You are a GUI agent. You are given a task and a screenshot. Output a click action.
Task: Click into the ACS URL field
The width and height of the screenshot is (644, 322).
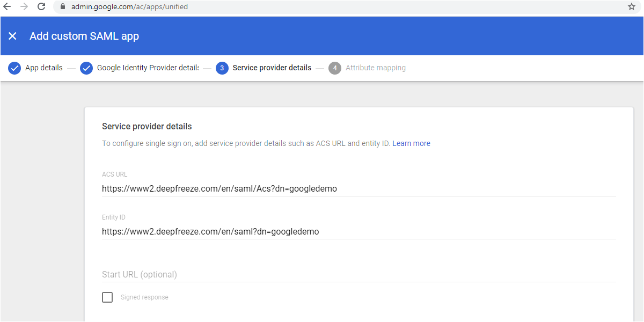point(359,189)
